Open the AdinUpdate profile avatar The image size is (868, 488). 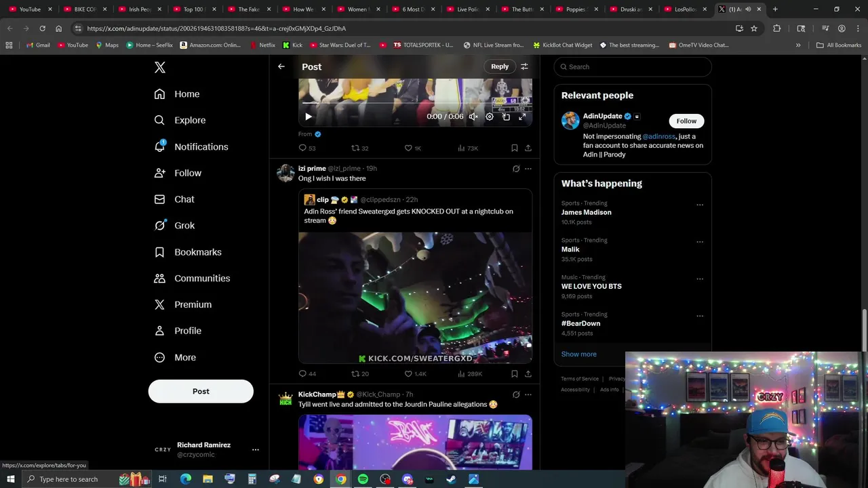click(x=570, y=121)
